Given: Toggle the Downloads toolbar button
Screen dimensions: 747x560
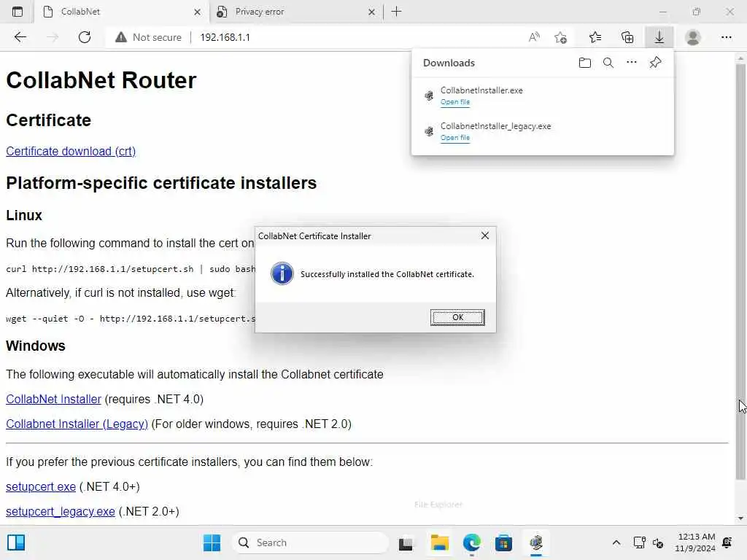Looking at the screenshot, I should click(x=659, y=37).
